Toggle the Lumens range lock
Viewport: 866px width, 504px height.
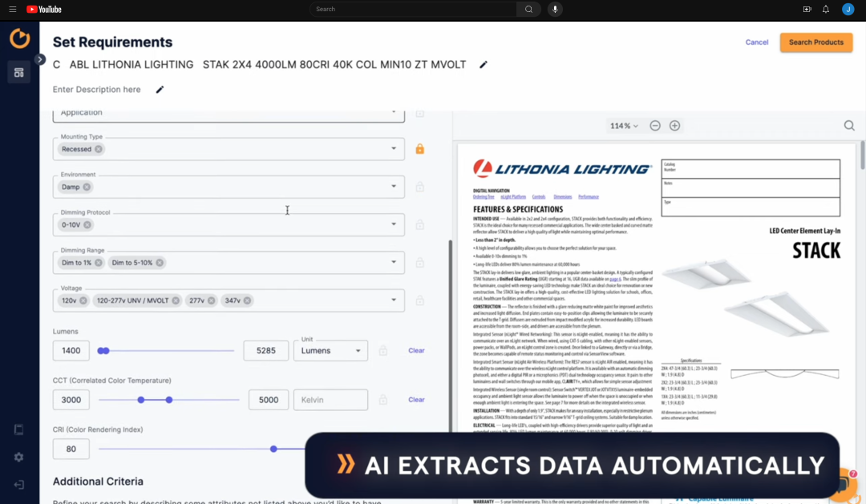point(382,350)
